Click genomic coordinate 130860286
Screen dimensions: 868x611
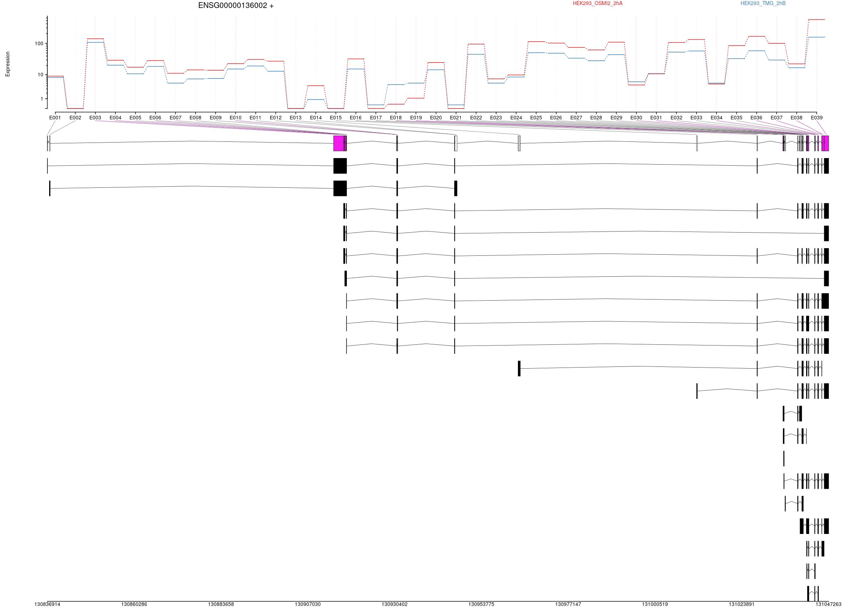(134, 604)
